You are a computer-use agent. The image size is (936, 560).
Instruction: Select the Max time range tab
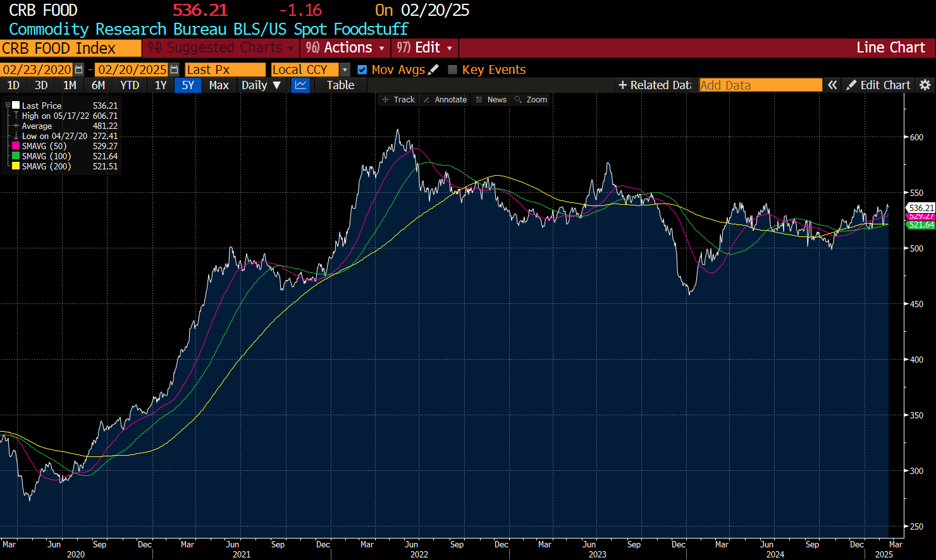(x=219, y=85)
